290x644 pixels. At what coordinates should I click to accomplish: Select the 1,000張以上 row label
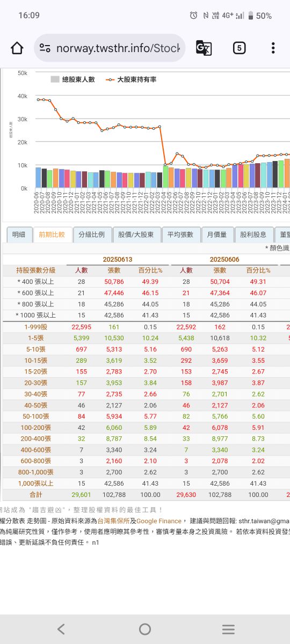[x=35, y=484]
